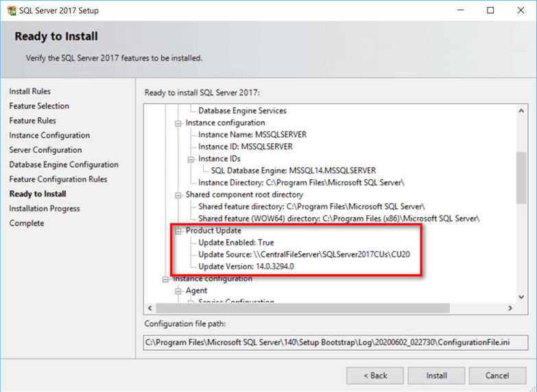537x392 pixels.
Task: Select Instance ID: MSSQLSERVER row
Action: point(246,147)
